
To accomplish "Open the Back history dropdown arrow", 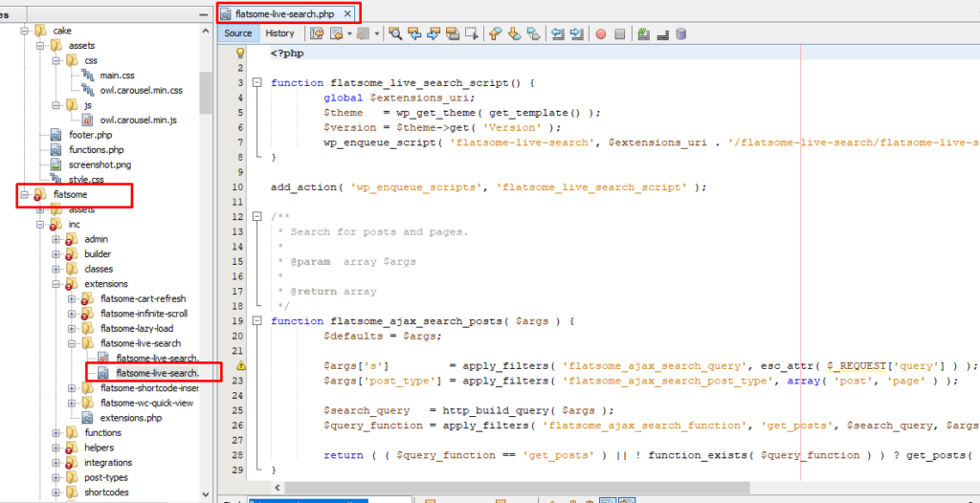I will click(x=349, y=33).
